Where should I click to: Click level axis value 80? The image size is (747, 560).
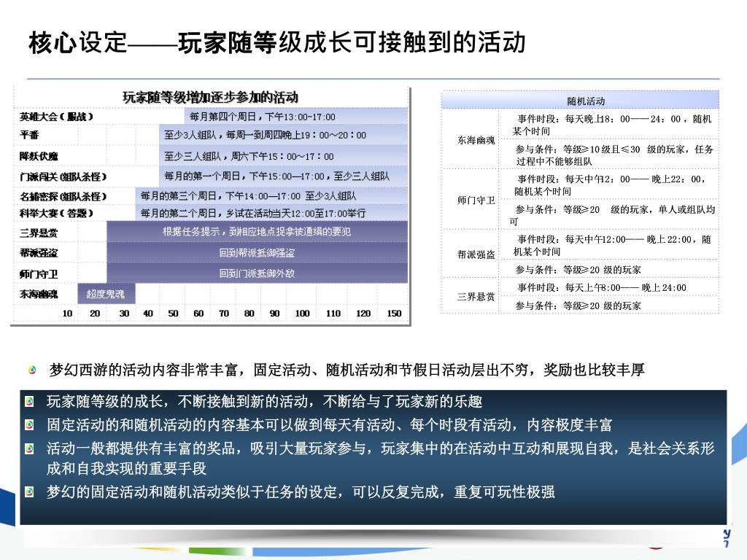click(x=249, y=314)
